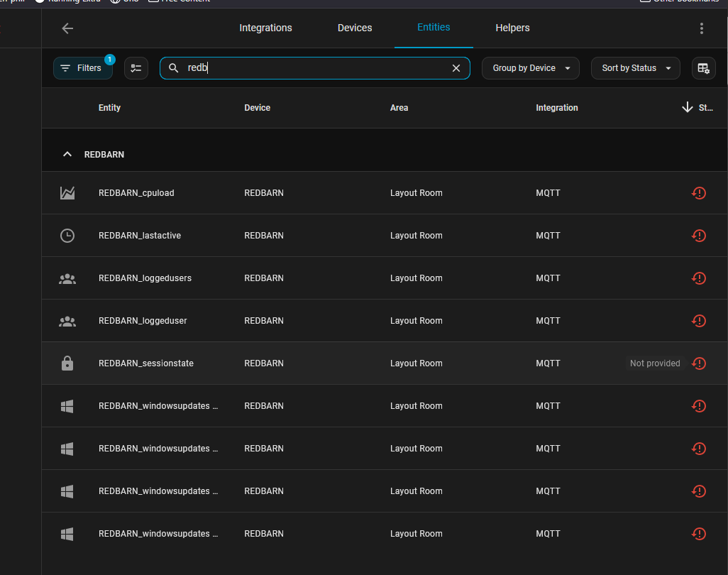
Task: Click status icon for REDBARN_sessionstate
Action: (x=698, y=363)
